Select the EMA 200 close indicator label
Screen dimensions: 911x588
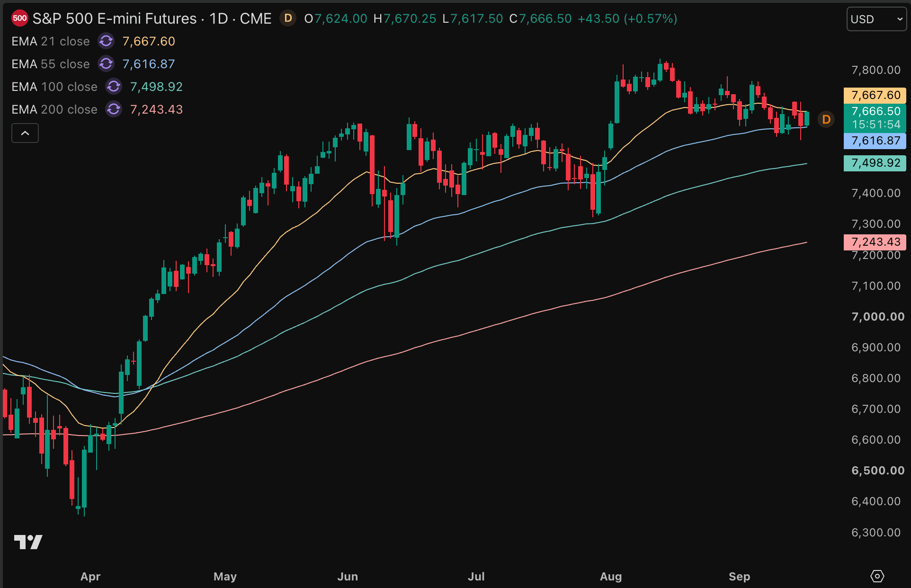pos(54,109)
